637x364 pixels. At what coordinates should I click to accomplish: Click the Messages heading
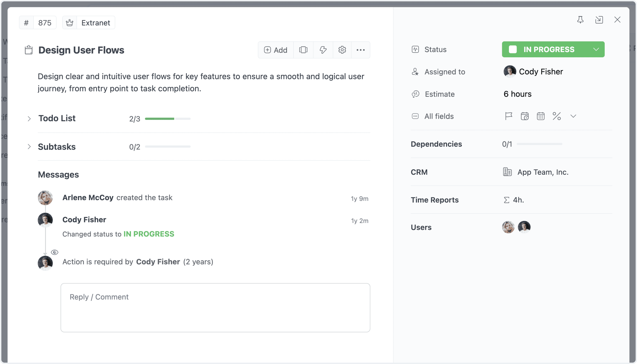[58, 175]
